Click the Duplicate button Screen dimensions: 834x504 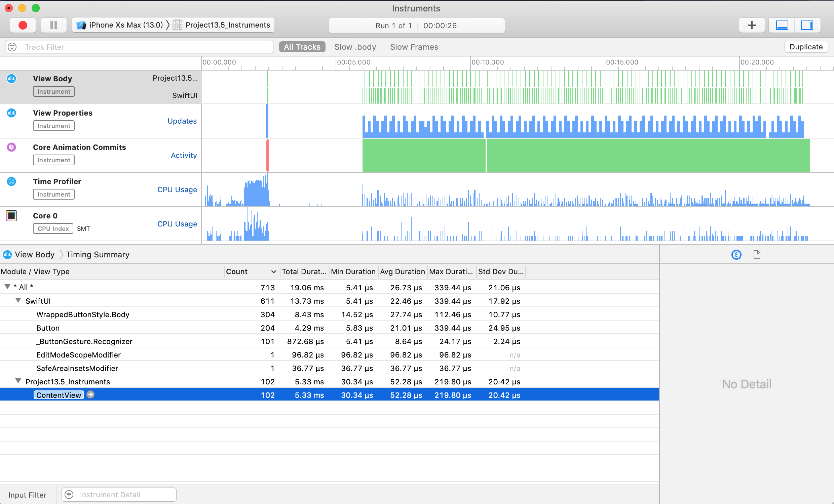point(806,47)
